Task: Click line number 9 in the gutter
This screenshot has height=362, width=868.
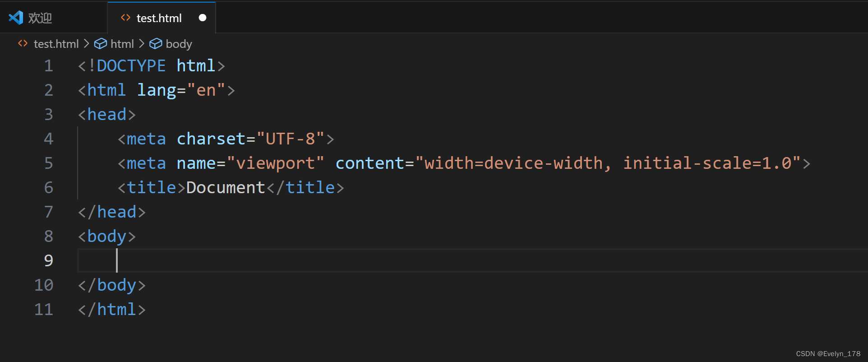Action: click(48, 260)
